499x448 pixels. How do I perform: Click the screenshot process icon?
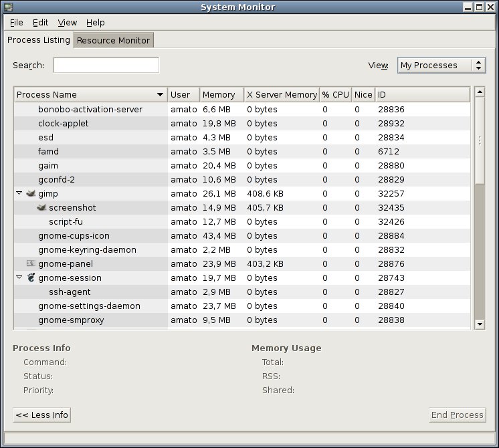tap(41, 207)
